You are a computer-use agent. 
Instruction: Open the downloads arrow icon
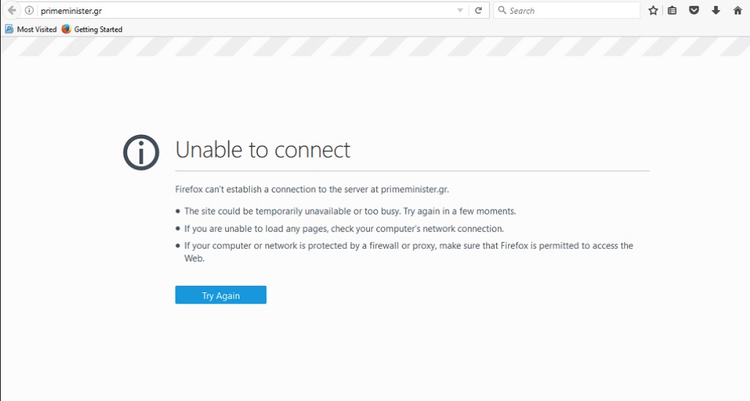click(x=716, y=10)
